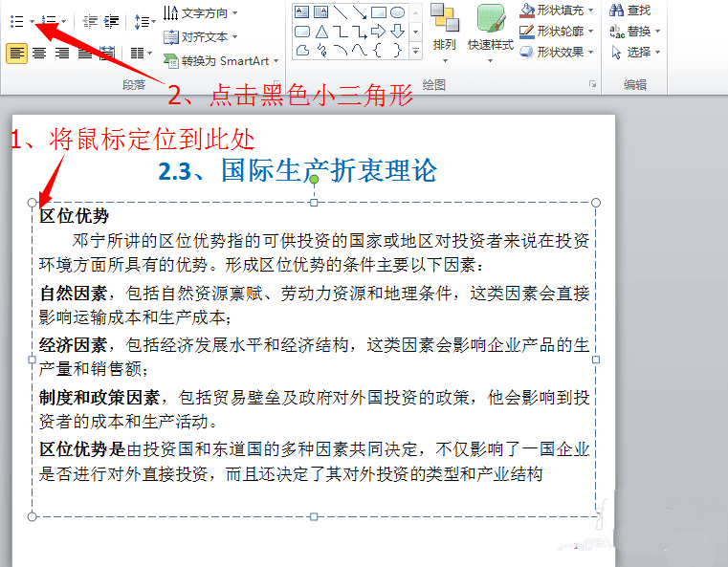Place cursor before 区位优势 heading
Viewport: 728px width, 567px height.
(39, 216)
